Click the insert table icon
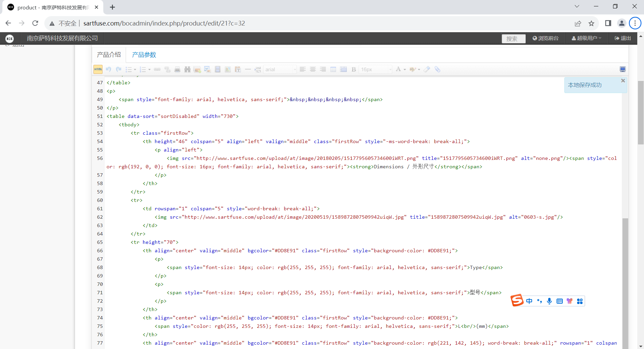Viewport: 644px width, 349px height. pyautogui.click(x=333, y=69)
